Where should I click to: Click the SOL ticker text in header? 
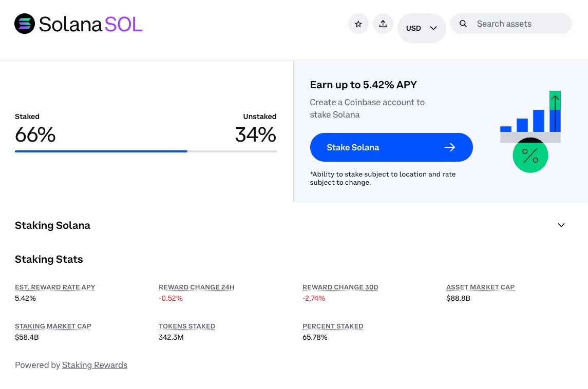(x=123, y=24)
